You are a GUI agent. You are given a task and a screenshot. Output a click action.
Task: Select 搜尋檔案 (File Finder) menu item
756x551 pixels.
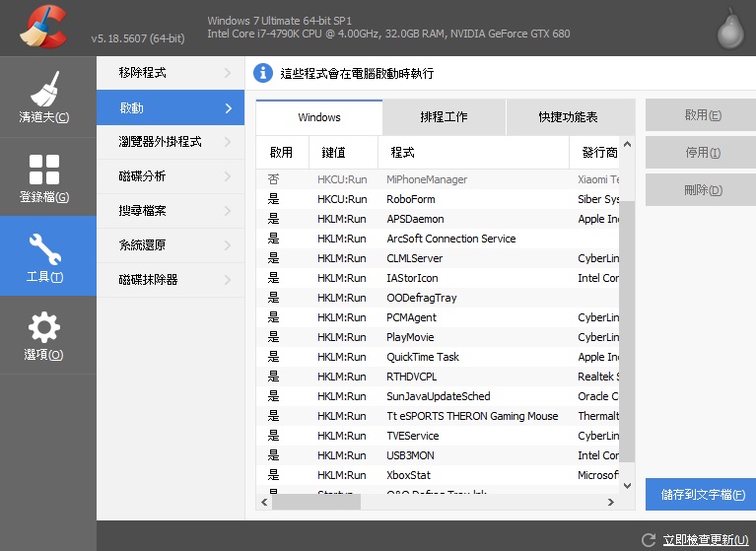[171, 211]
